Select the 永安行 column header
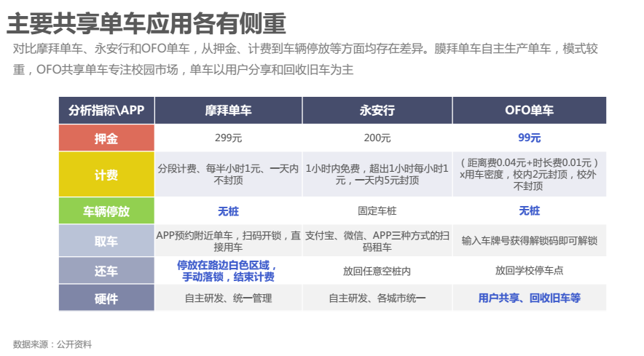This screenshot has width=644, height=356. 377,111
